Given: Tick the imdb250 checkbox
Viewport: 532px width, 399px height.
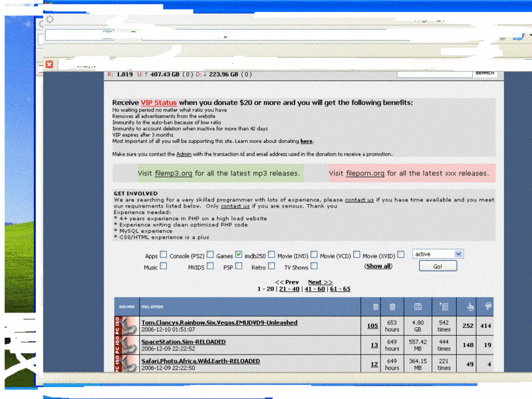Looking at the screenshot, I should coord(271,255).
